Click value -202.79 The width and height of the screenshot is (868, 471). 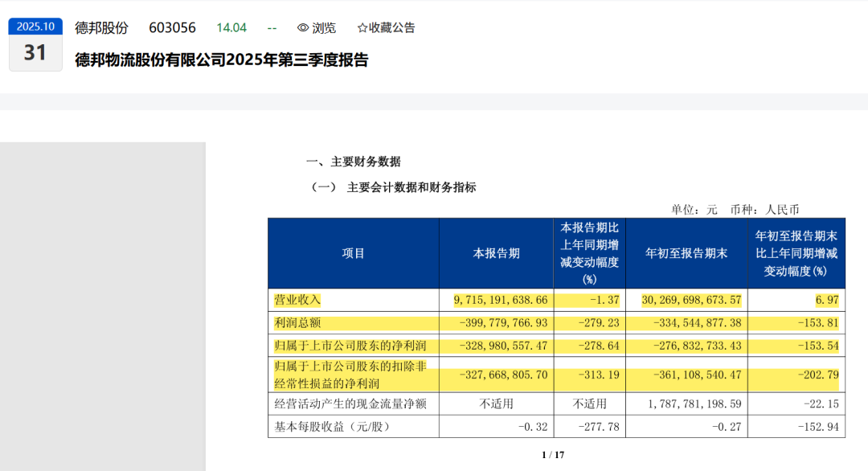[x=818, y=375]
